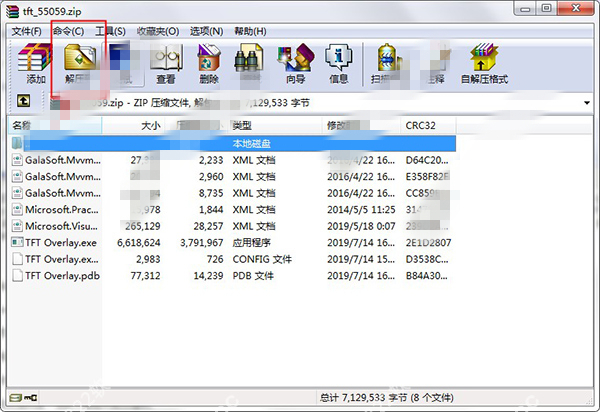Sort by the CRC32 column header
This screenshot has width=600, height=412.
tap(428, 125)
